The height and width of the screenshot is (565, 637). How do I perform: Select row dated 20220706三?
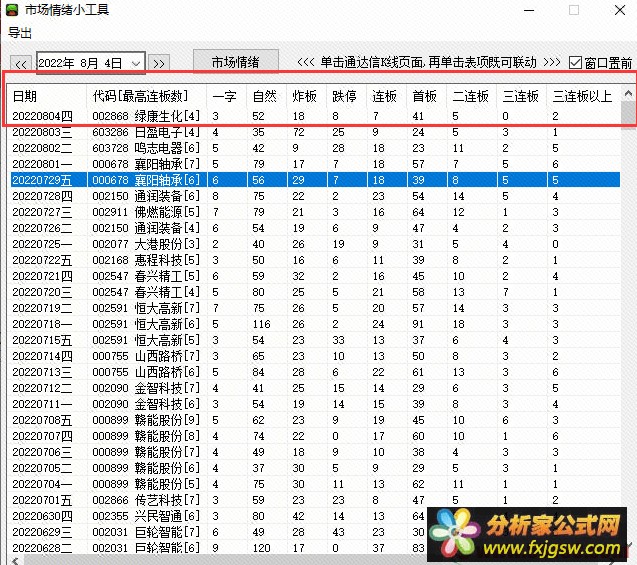pyautogui.click(x=313, y=452)
